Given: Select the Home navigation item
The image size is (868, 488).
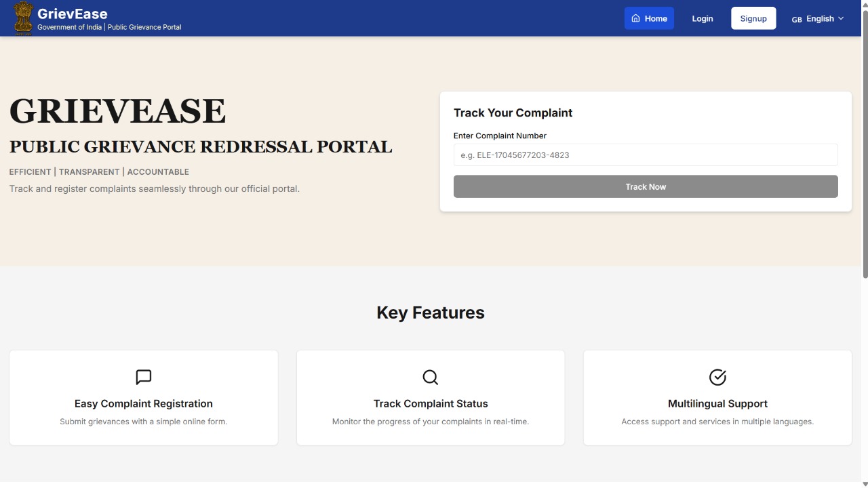Looking at the screenshot, I should click(649, 18).
